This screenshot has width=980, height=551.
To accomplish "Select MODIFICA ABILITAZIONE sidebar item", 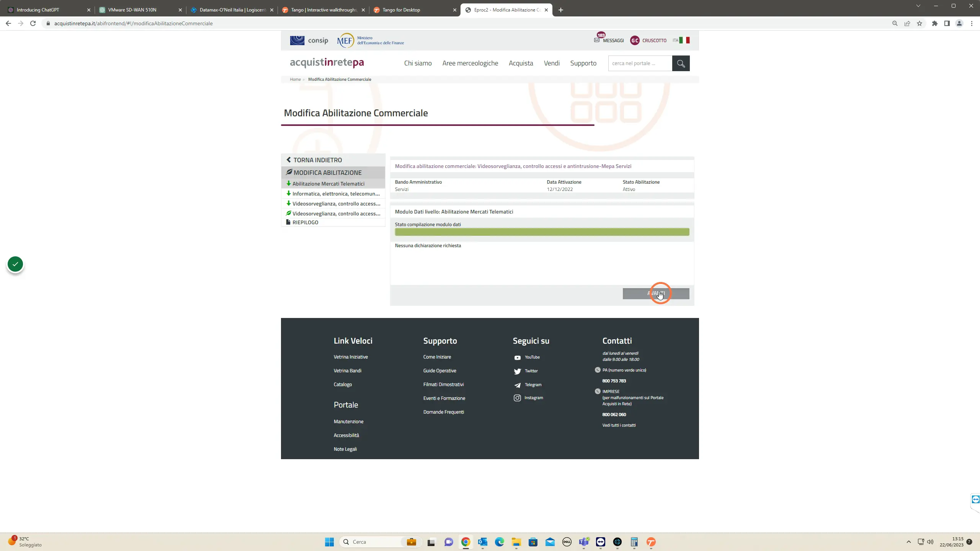I will (x=333, y=173).
